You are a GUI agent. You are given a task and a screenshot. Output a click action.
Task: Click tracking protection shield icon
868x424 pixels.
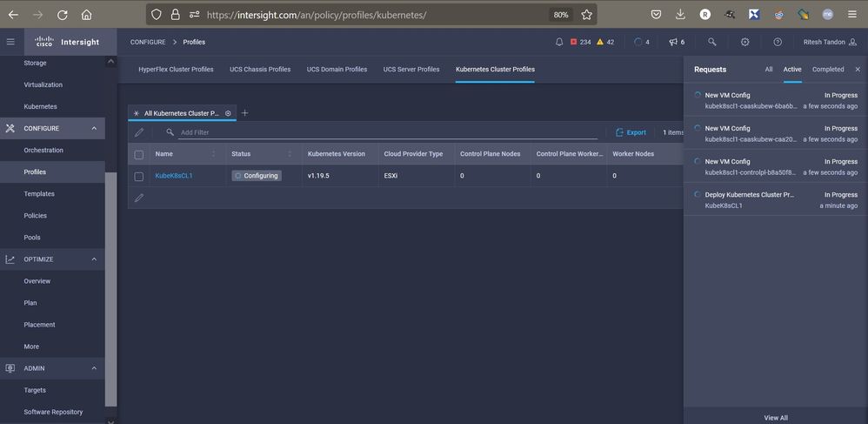(157, 15)
